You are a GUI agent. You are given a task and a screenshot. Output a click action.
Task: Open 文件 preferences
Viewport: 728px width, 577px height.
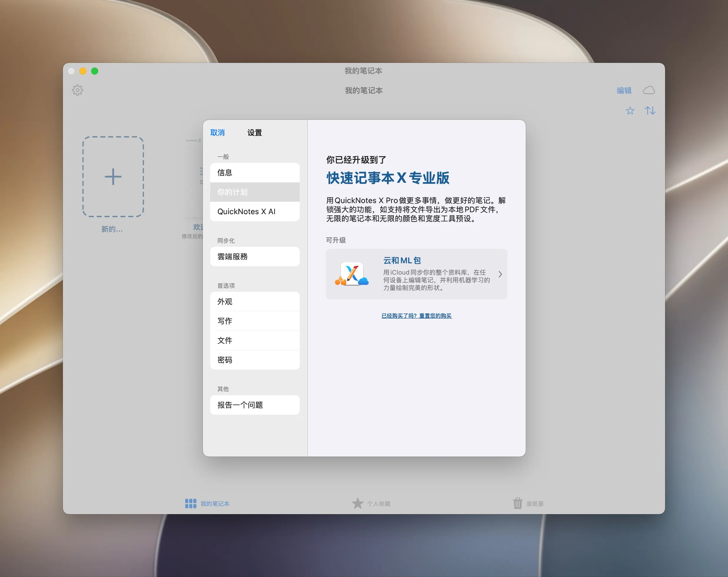click(255, 341)
